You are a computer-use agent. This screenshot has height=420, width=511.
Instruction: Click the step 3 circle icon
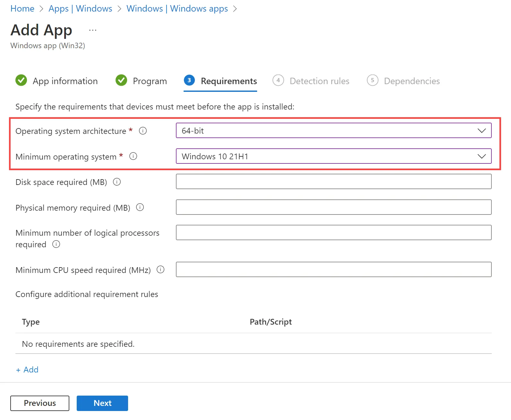coord(189,80)
